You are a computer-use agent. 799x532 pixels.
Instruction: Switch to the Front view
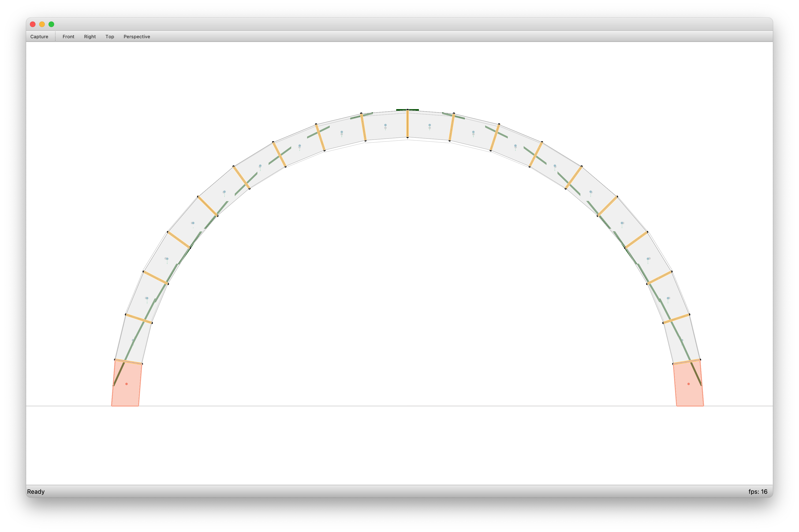[68, 37]
